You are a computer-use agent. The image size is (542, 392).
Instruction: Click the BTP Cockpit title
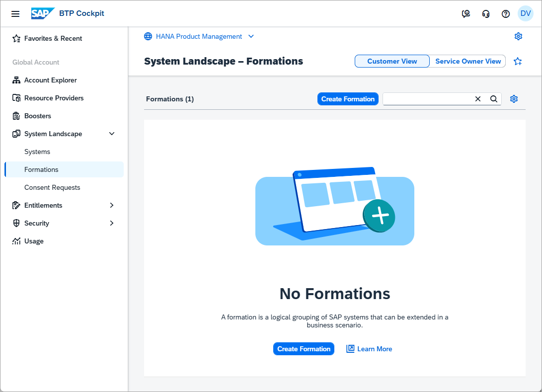[81, 13]
